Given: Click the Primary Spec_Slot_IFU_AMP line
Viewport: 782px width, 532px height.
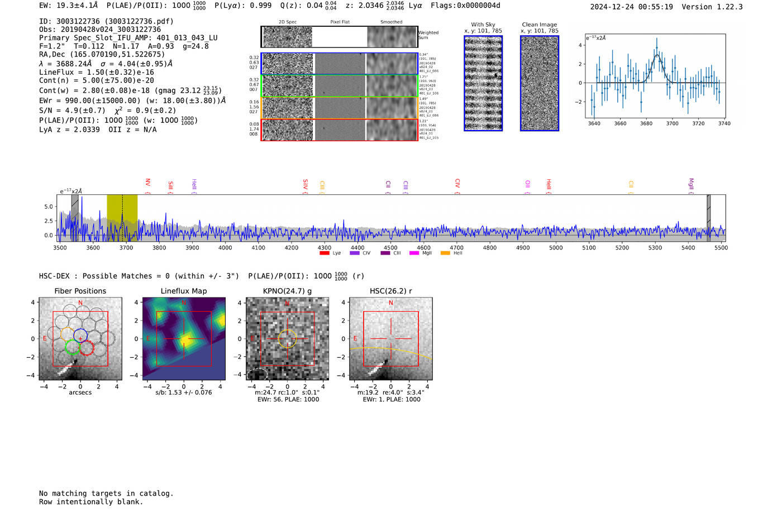Looking at the screenshot, I should coord(128,38).
